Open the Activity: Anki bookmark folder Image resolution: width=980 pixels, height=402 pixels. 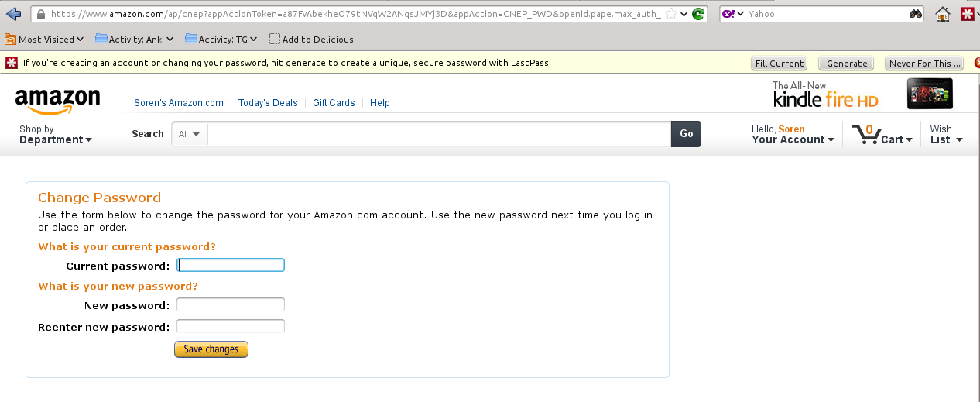pyautogui.click(x=134, y=39)
